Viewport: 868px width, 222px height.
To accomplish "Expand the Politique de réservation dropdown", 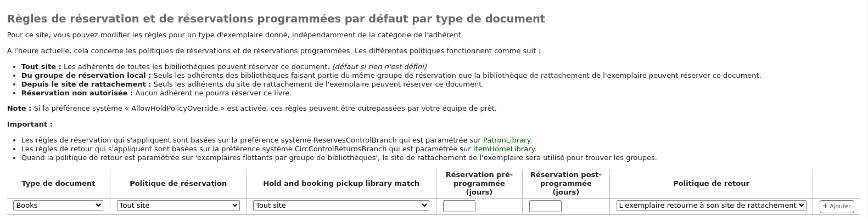I will (x=178, y=205).
